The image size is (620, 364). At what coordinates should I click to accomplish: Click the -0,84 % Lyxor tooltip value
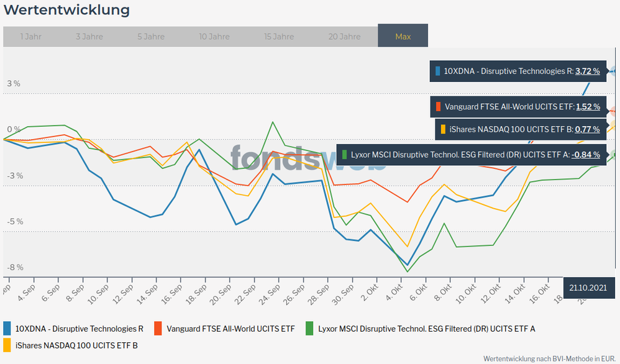(586, 155)
